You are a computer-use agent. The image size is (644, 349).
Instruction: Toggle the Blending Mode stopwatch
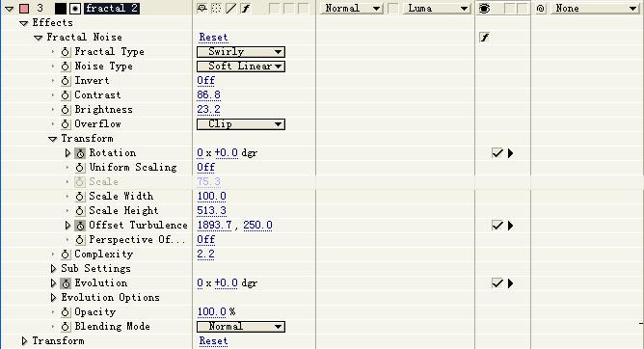(x=66, y=327)
